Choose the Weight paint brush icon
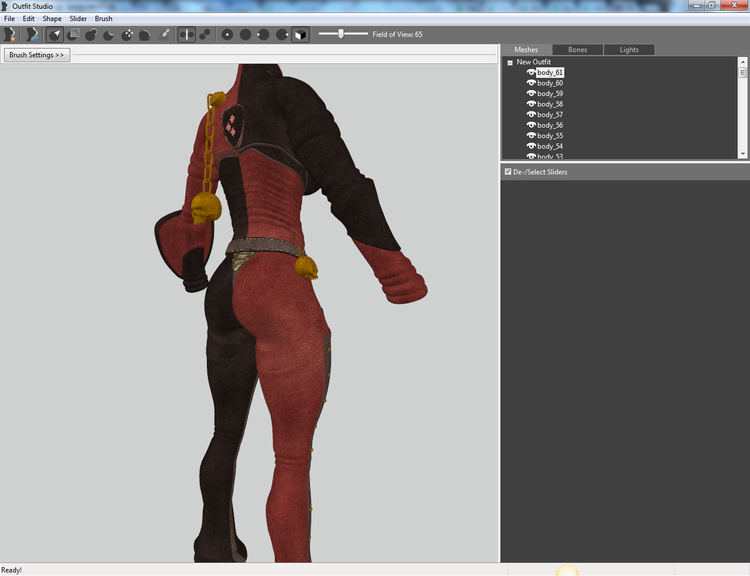 164,34
